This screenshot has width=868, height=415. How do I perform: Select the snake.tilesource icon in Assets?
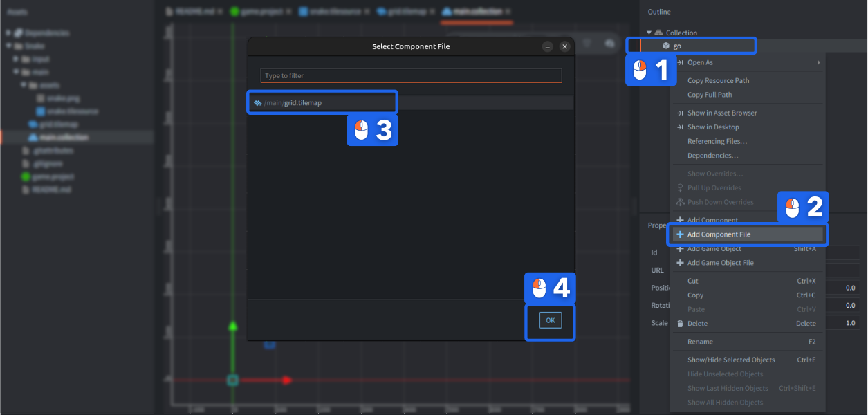[39, 111]
